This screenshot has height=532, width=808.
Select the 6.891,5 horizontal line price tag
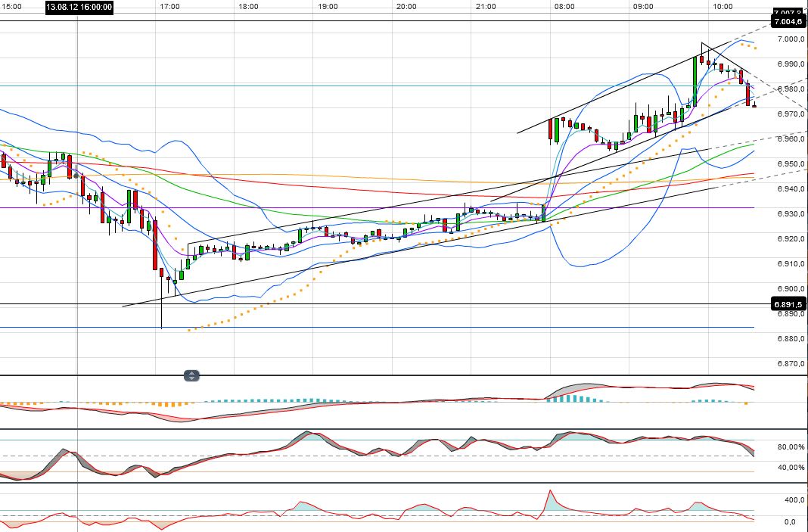click(788, 304)
